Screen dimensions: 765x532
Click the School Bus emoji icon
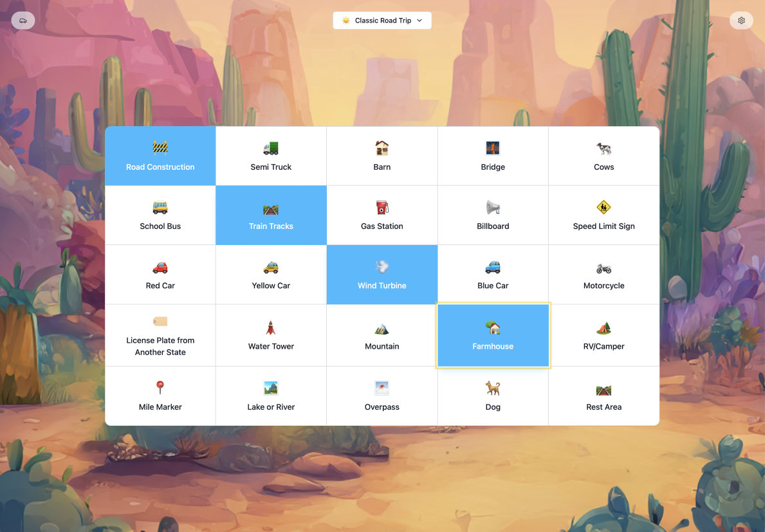(x=160, y=208)
